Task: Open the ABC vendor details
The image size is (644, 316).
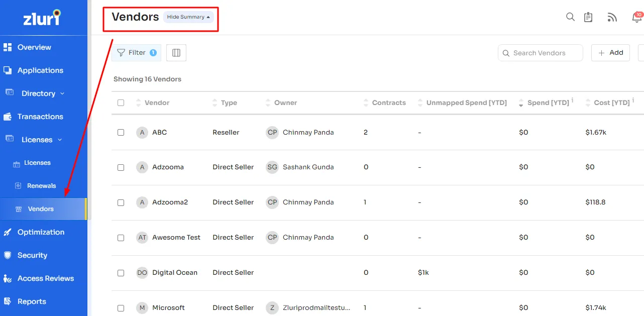Action: (x=160, y=132)
